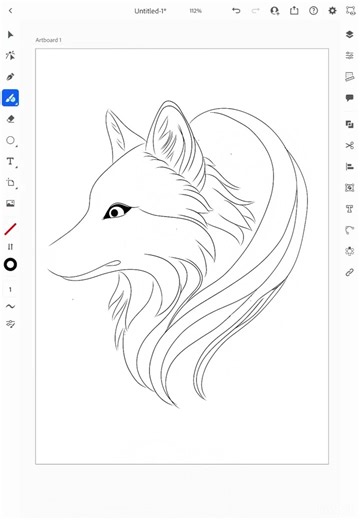
Task: Open the Layers panel
Action: [x=349, y=34]
